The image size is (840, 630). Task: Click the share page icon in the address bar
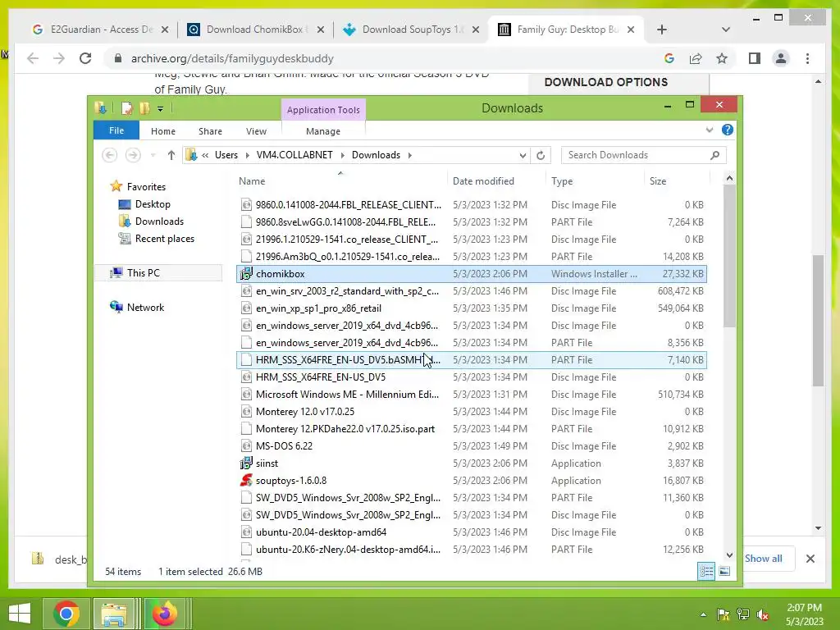point(696,58)
